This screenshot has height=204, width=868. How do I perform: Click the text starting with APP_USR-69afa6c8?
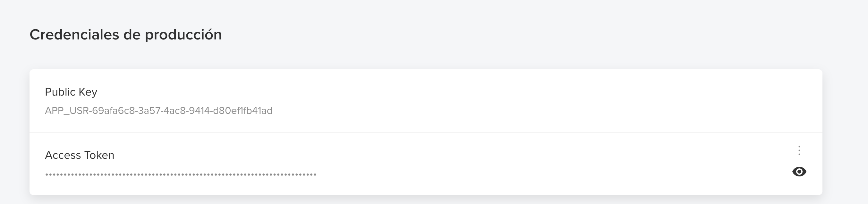(x=159, y=111)
